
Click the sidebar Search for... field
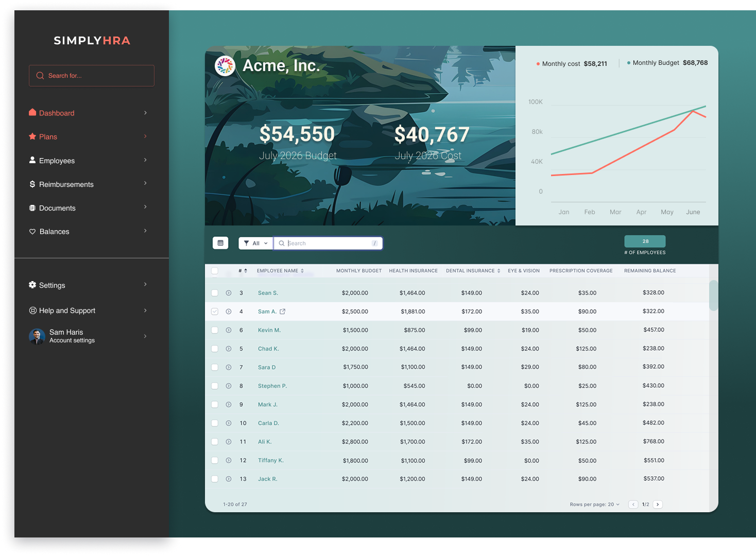point(92,76)
